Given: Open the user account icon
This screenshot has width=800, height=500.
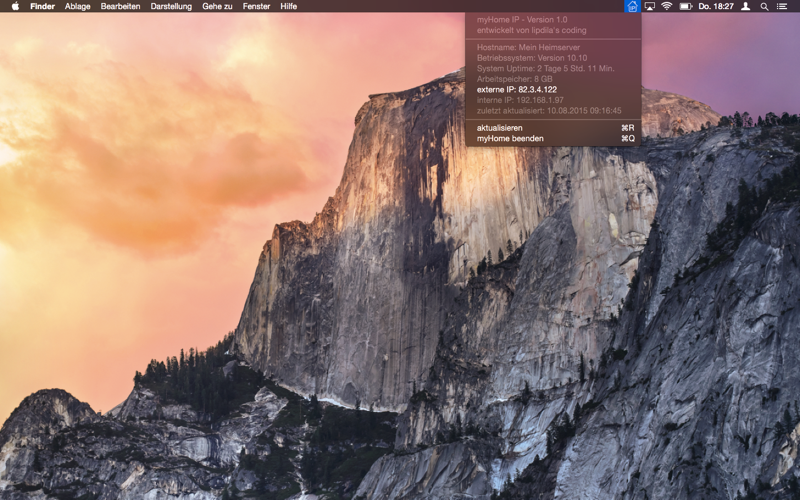Looking at the screenshot, I should click(x=745, y=6).
